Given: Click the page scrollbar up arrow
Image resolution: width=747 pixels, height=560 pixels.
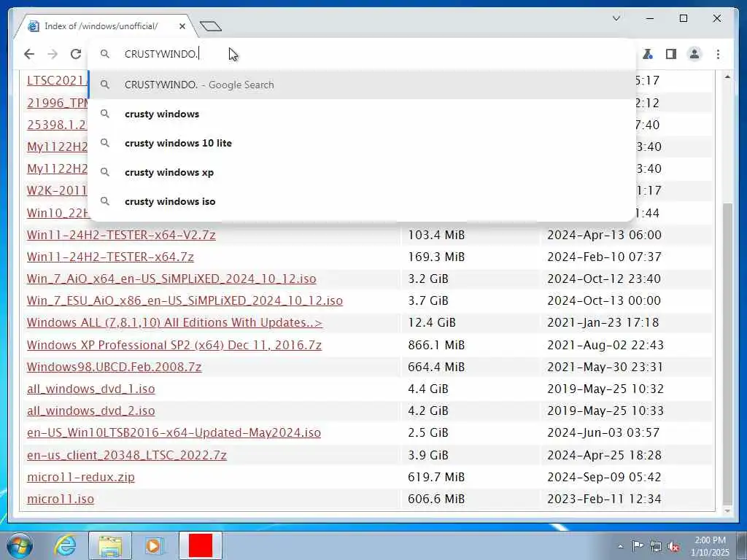Looking at the screenshot, I should 727,77.
